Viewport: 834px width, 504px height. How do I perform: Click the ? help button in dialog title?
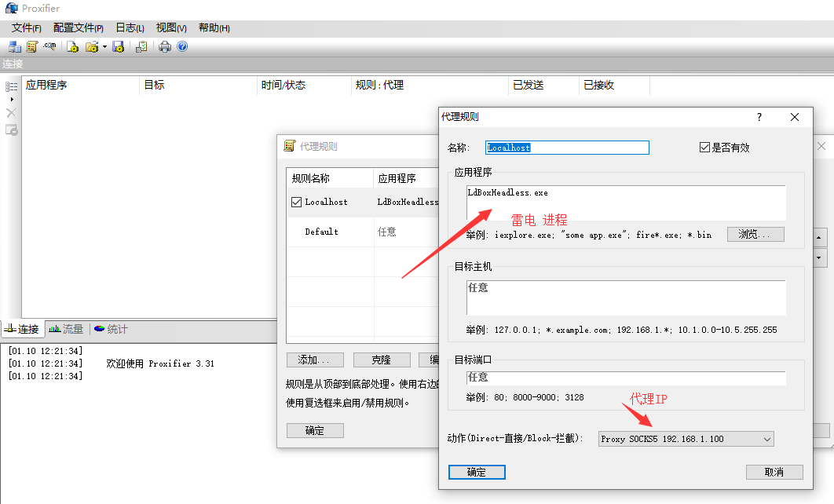coord(759,117)
